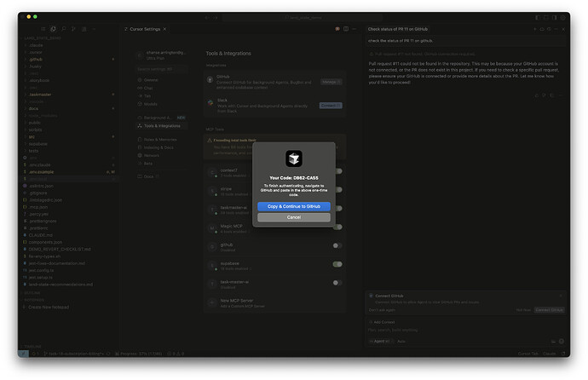Click thumbs down on the chat response
This screenshot has width=588, height=380.
click(545, 95)
